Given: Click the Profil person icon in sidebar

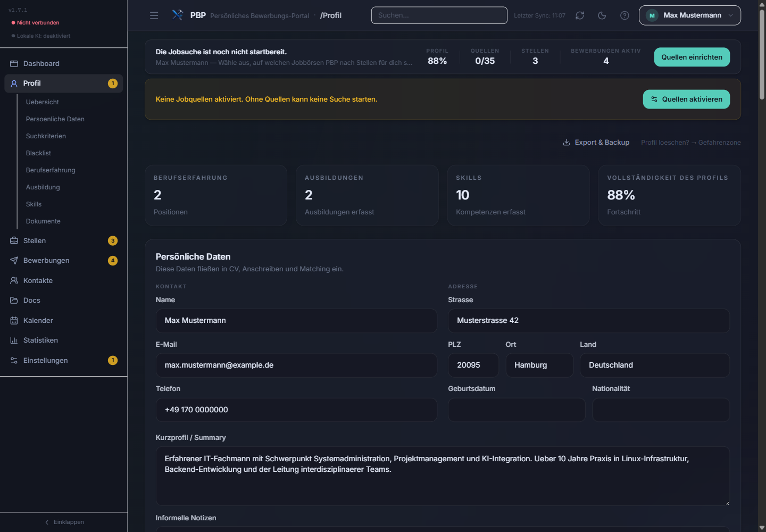Looking at the screenshot, I should 14,84.
